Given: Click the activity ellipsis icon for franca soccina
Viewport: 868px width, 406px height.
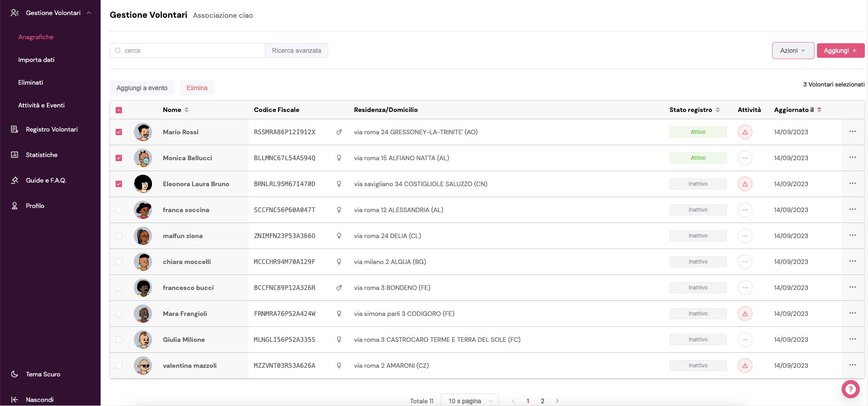Looking at the screenshot, I should (745, 210).
